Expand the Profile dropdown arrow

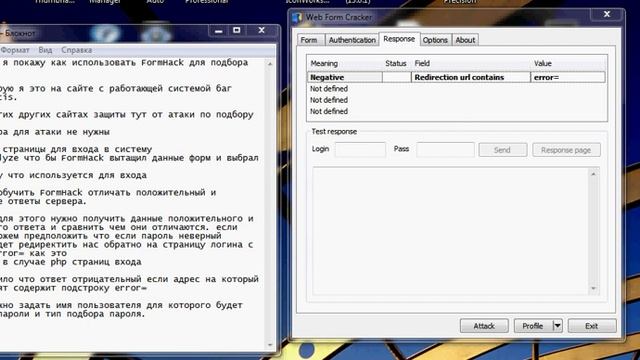pos(558,326)
